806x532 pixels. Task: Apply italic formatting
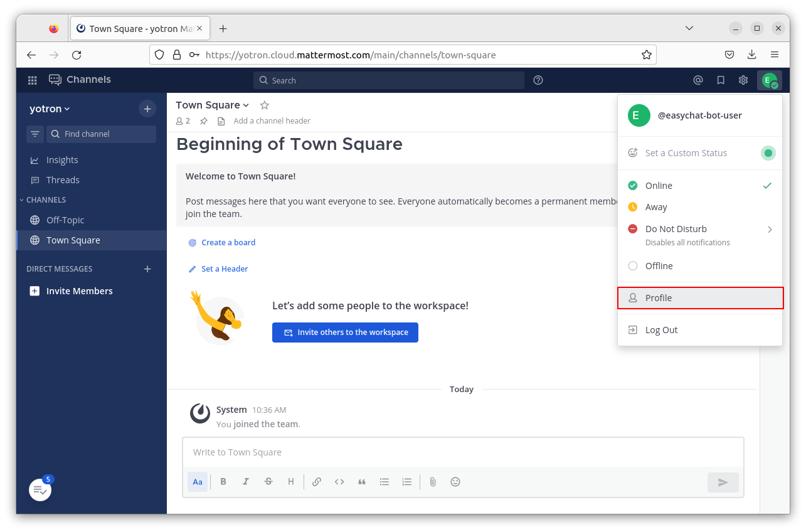(246, 482)
